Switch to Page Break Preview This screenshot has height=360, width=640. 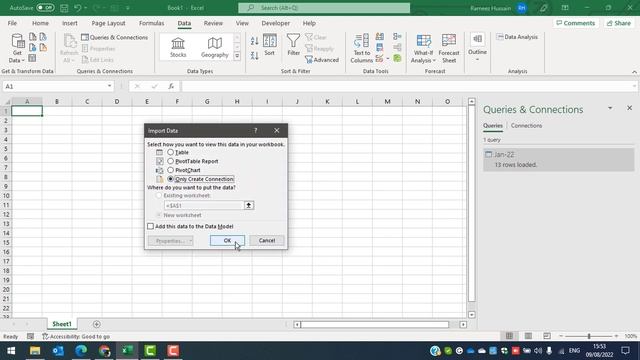(547, 336)
